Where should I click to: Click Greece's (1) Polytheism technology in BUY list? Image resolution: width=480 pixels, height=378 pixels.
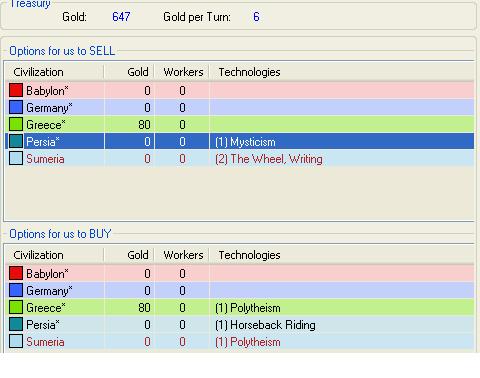tap(248, 308)
